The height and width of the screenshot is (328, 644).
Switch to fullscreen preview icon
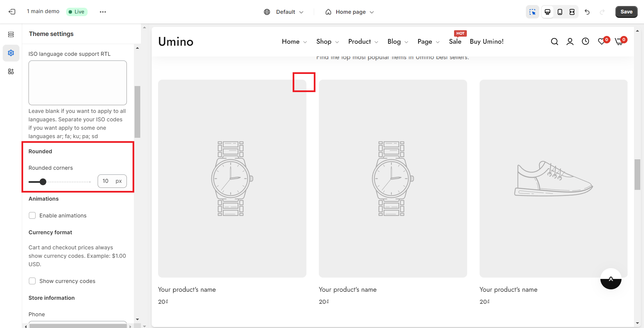pos(572,12)
